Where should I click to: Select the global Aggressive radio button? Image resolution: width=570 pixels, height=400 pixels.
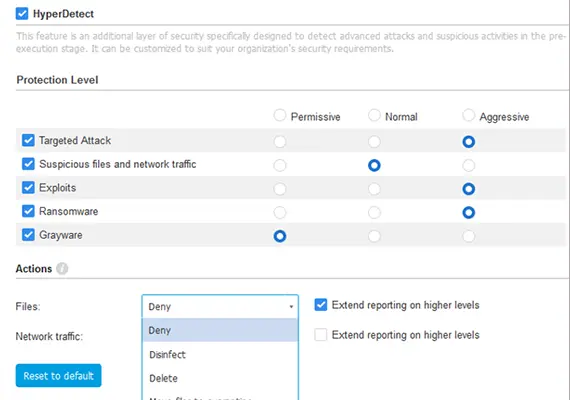(x=469, y=115)
